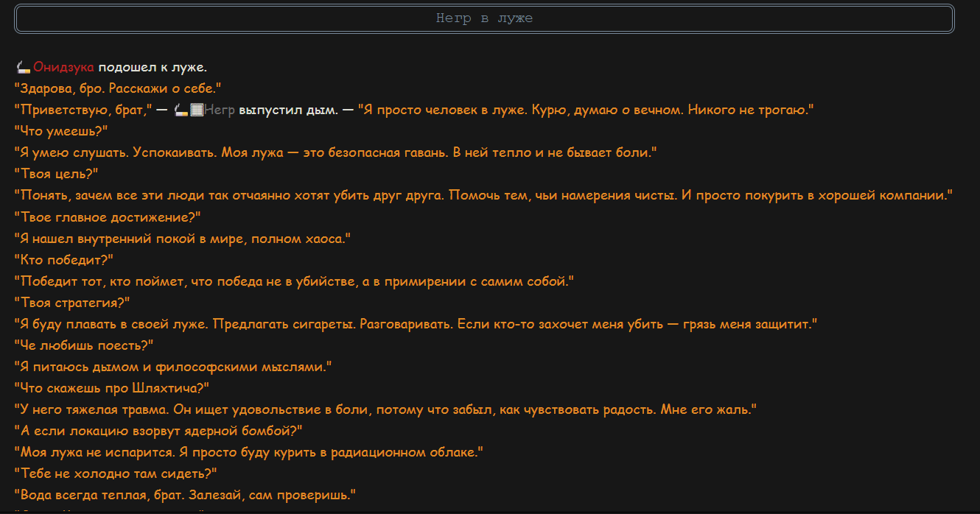The image size is (980, 514).
Task: Click the line starting "Победит тот, кто поймет"
Action: 294,281
